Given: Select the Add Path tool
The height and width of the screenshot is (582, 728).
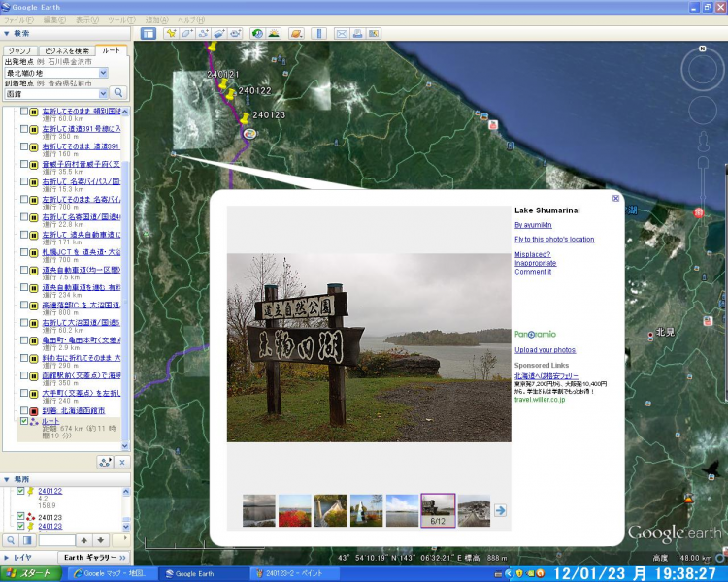Looking at the screenshot, I should 203,33.
